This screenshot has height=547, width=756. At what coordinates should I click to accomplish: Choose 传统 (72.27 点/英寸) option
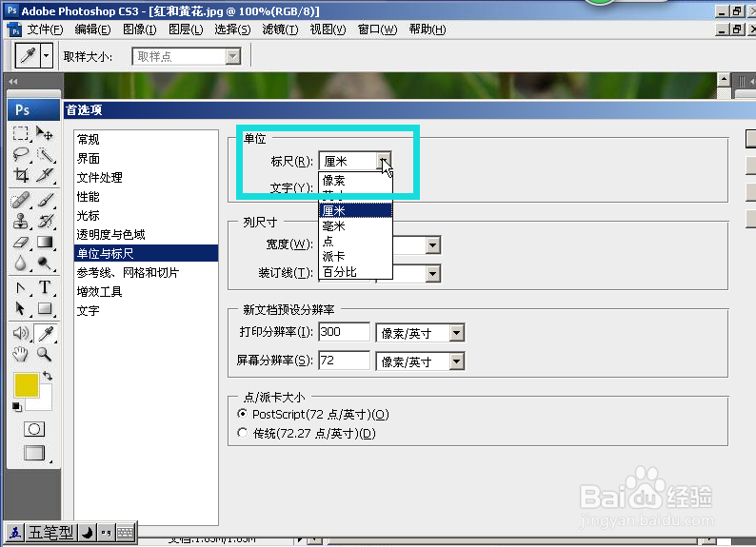tap(243, 433)
